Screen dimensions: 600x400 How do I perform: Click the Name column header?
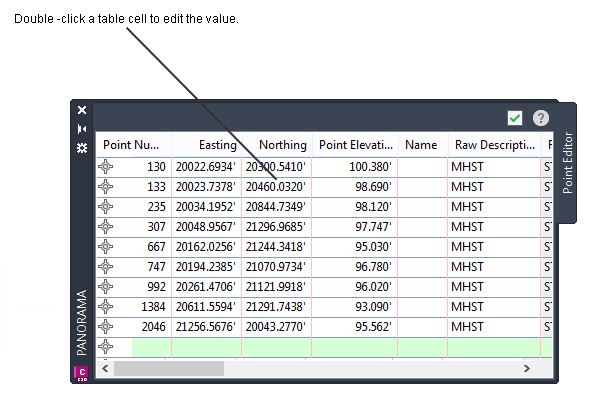click(x=422, y=145)
